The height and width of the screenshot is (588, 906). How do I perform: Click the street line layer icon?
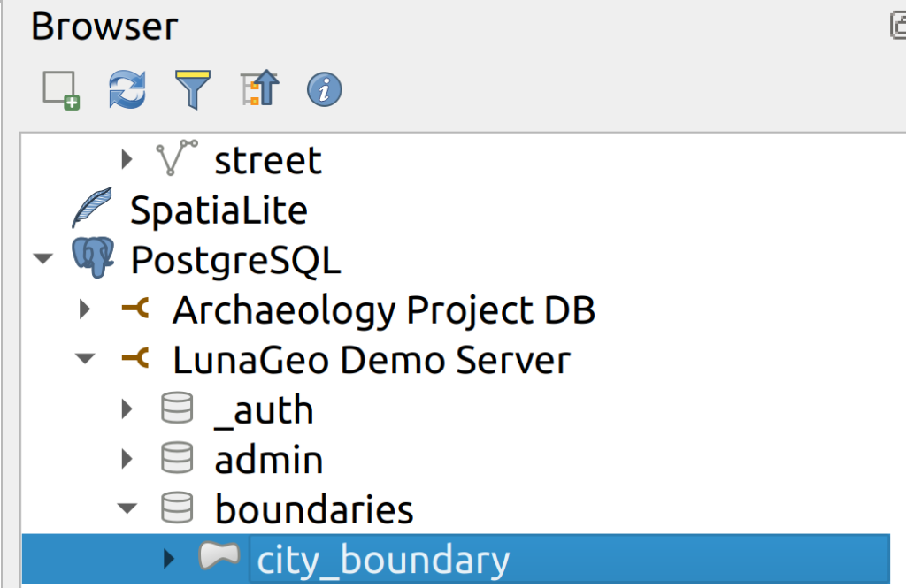pos(176,159)
